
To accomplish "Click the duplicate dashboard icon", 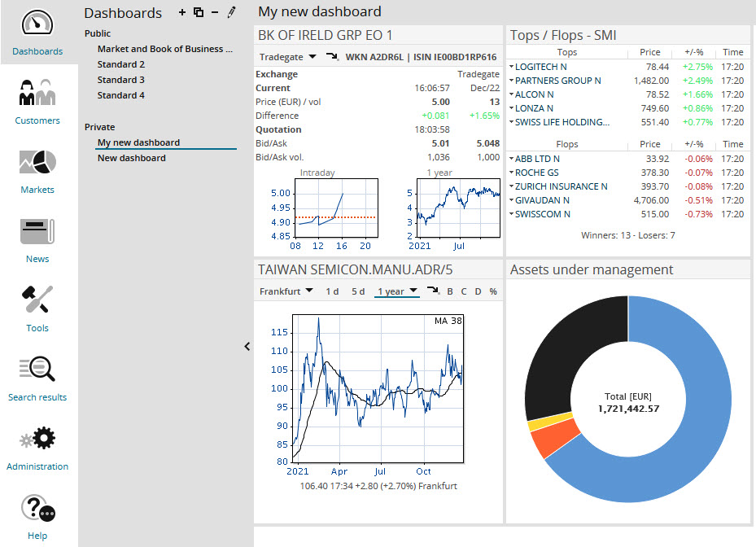I will pyautogui.click(x=199, y=12).
